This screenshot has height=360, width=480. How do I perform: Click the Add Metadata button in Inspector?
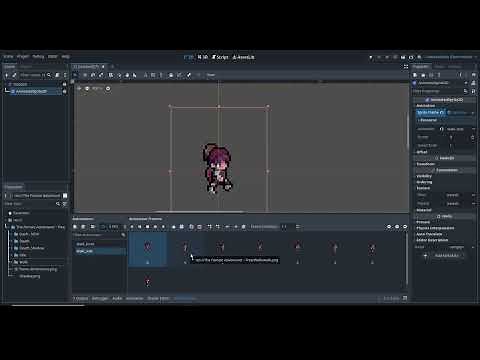point(444,256)
